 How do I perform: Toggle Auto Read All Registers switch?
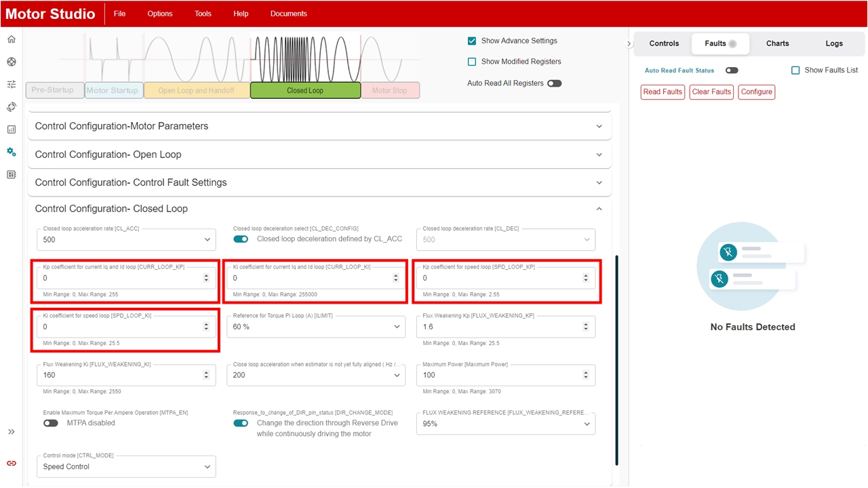(554, 83)
